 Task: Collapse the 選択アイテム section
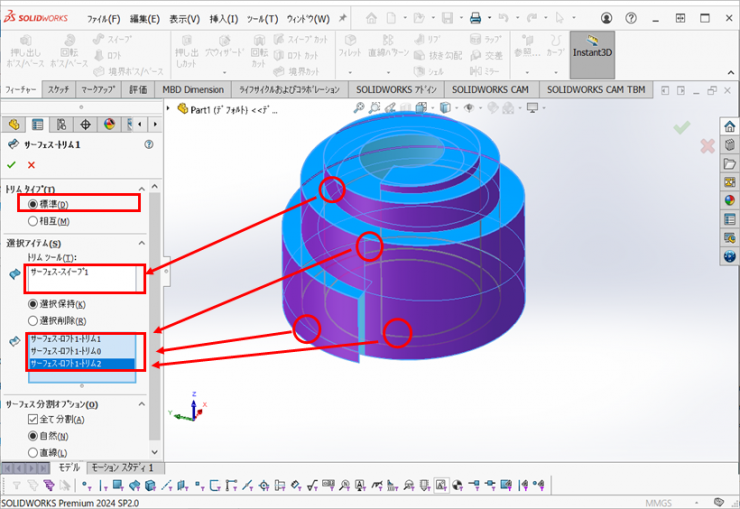141,244
